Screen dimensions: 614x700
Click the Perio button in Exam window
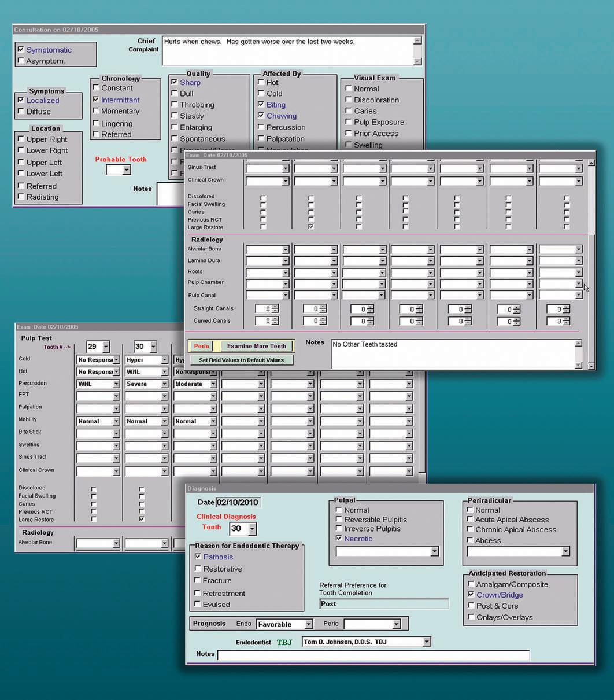pyautogui.click(x=202, y=346)
